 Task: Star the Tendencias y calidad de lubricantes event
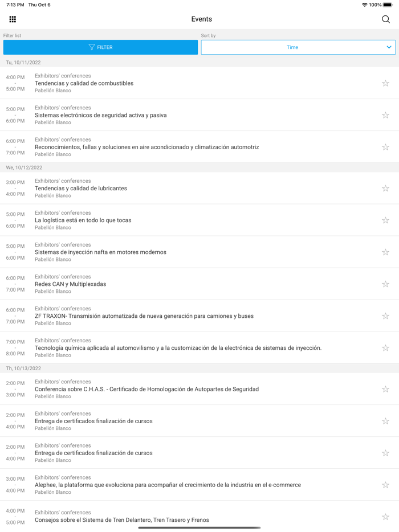point(385,189)
